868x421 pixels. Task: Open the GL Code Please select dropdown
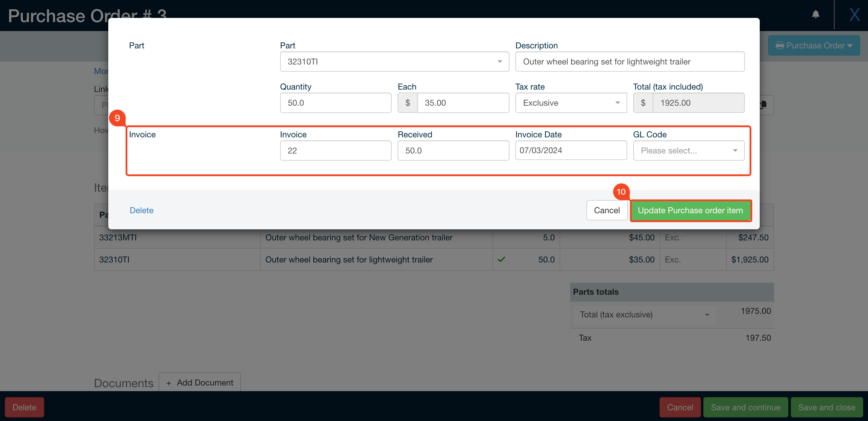[735, 150]
